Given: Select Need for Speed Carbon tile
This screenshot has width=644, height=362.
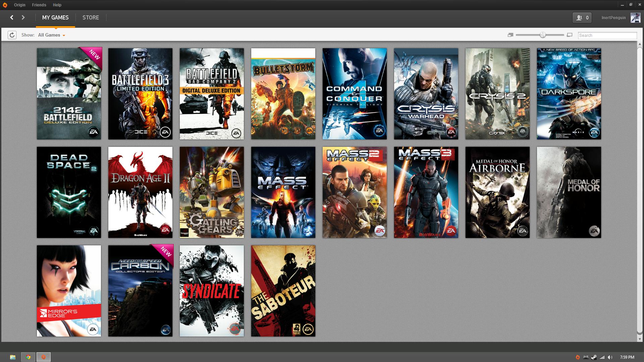Looking at the screenshot, I should pyautogui.click(x=140, y=291).
